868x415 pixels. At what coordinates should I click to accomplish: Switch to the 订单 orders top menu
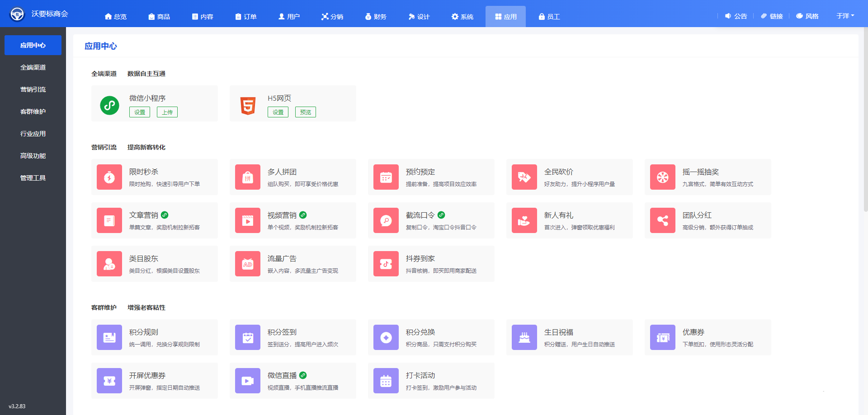[246, 17]
